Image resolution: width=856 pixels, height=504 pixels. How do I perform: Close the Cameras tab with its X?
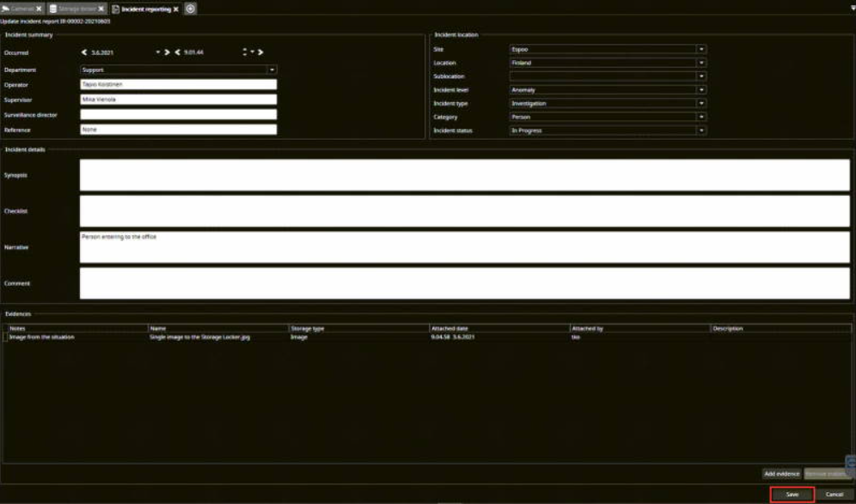tap(39, 9)
